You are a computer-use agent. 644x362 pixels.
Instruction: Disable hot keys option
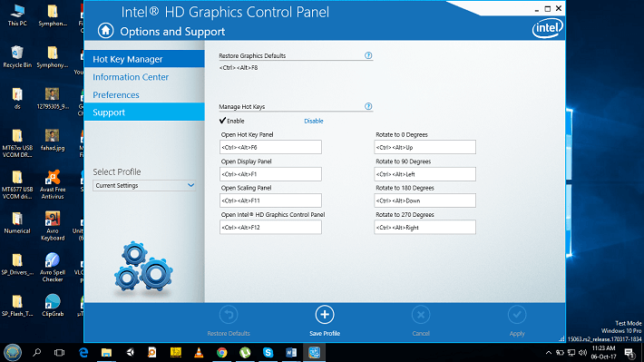pos(314,121)
